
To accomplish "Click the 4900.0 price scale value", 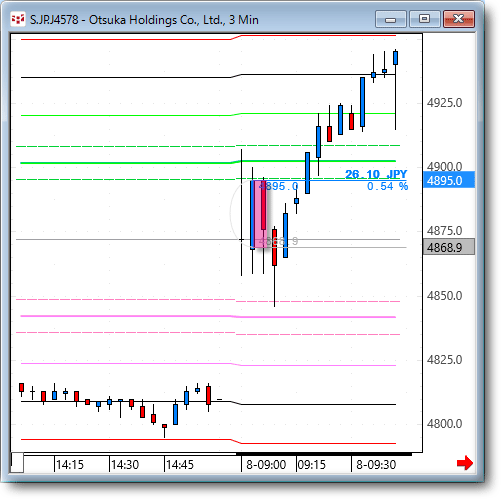I will [x=445, y=166].
